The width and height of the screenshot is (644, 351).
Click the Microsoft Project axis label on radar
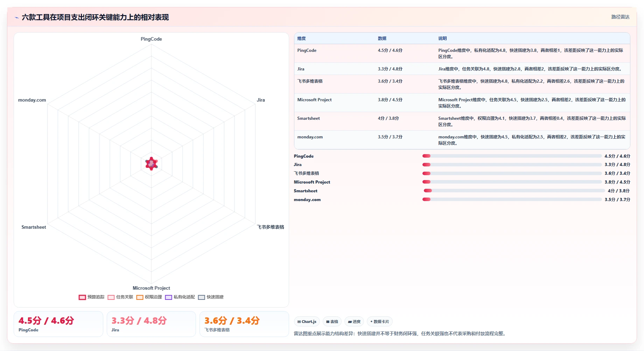[x=151, y=288]
